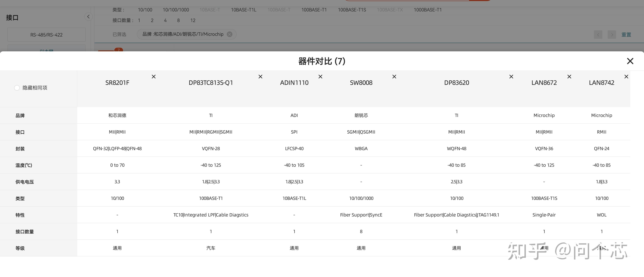Filter type by 100BASE-T1

pyautogui.click(x=314, y=10)
